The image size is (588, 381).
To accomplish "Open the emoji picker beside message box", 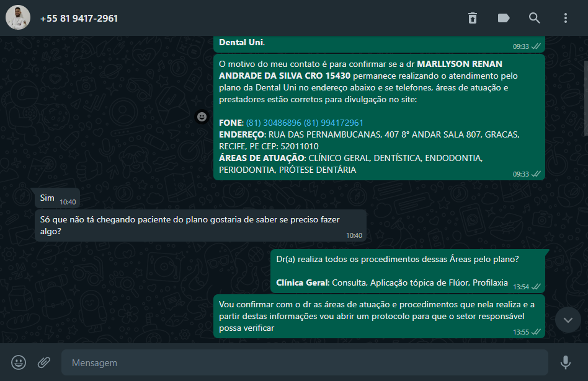I will pos(19,362).
